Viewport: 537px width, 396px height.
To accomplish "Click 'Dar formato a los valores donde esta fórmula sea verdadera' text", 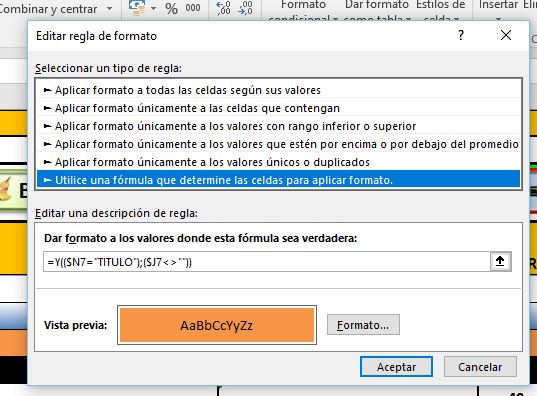I will 200,238.
